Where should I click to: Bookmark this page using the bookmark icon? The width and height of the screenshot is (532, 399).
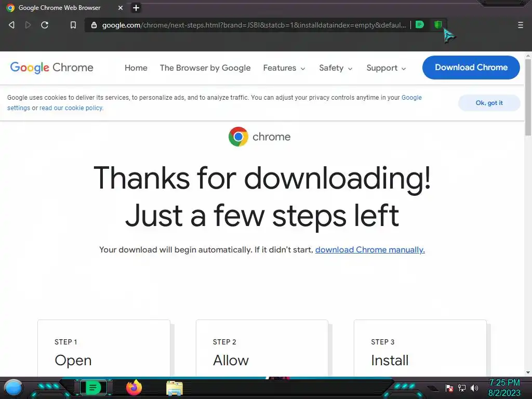pyautogui.click(x=73, y=25)
